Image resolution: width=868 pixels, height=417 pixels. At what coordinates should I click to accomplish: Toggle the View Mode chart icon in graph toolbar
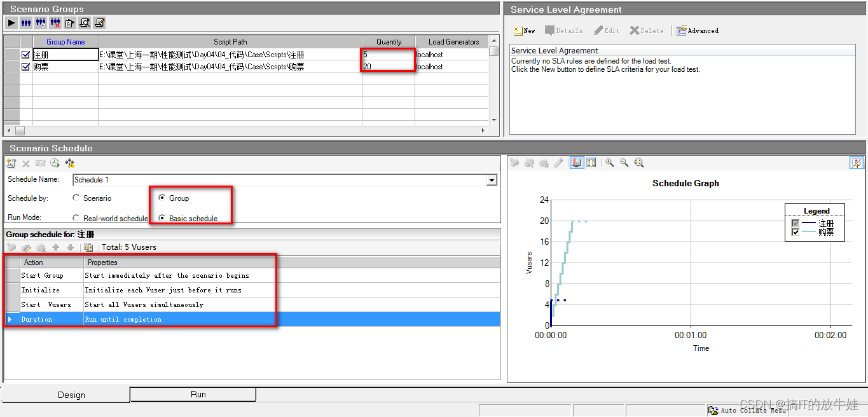click(x=577, y=163)
